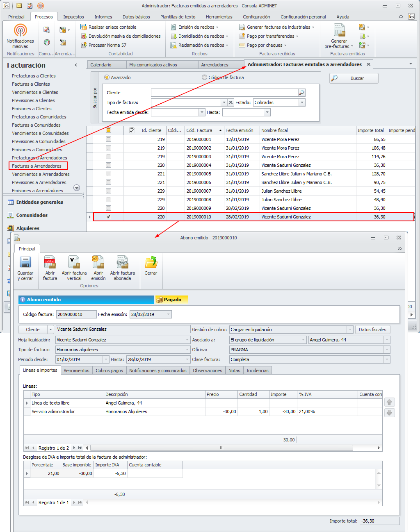Move line up with arrow button

click(x=390, y=402)
